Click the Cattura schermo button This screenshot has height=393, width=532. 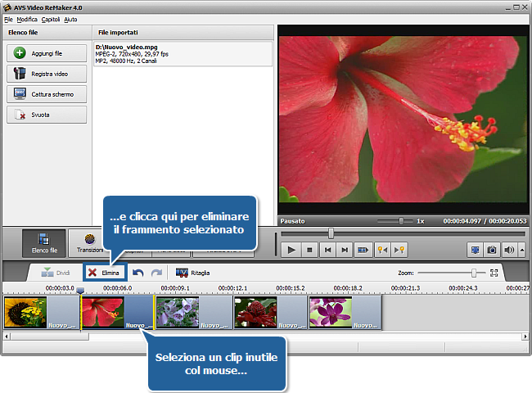[47, 94]
